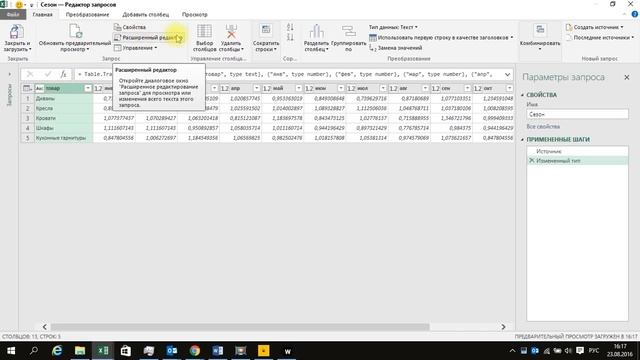The height and width of the screenshot is (360, 640).
Task: Delete the Измененный тип step via X
Action: click(531, 160)
